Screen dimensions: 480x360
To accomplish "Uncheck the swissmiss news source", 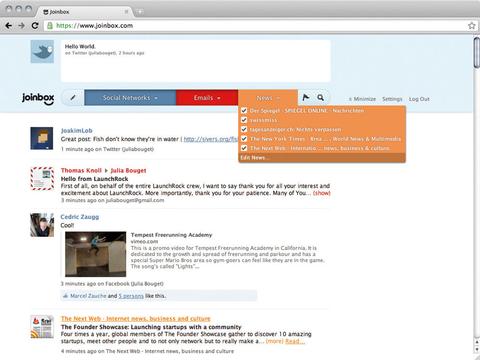I will click(x=244, y=120).
